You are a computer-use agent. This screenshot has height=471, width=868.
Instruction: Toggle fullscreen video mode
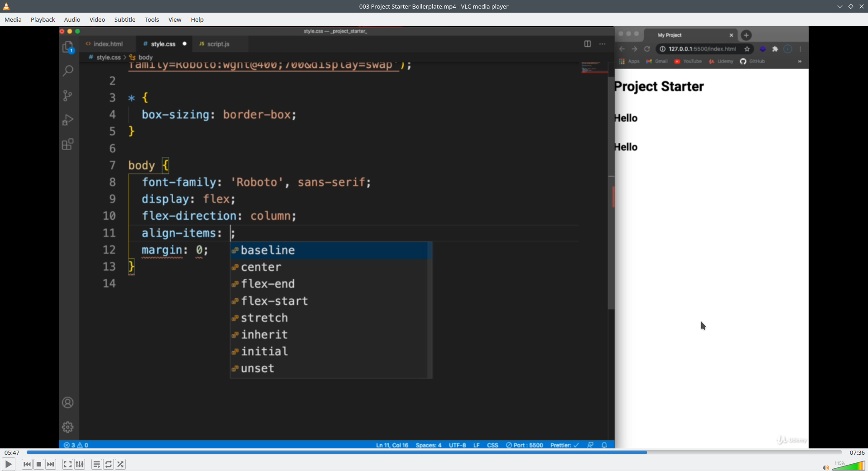coord(67,464)
